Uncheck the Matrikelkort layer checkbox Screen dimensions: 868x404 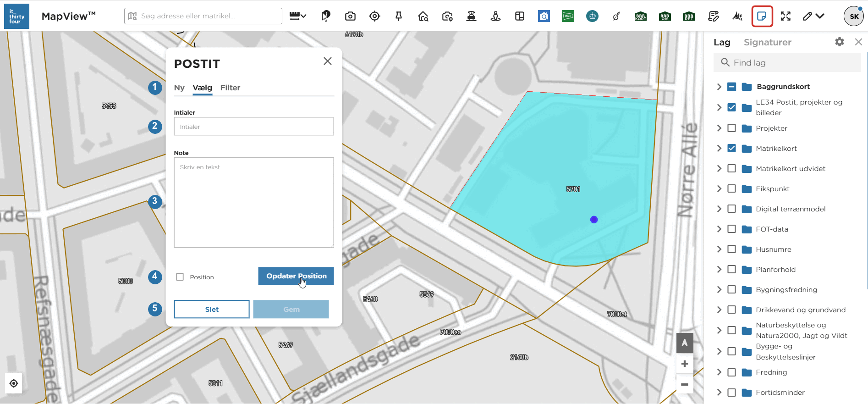732,148
